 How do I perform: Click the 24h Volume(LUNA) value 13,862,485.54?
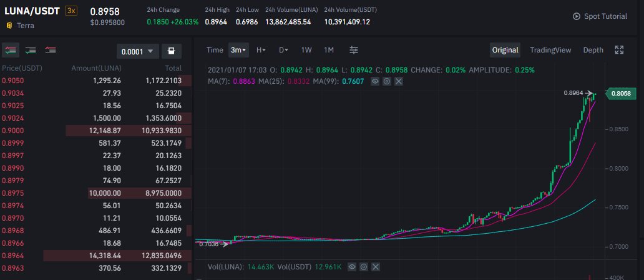(x=288, y=22)
